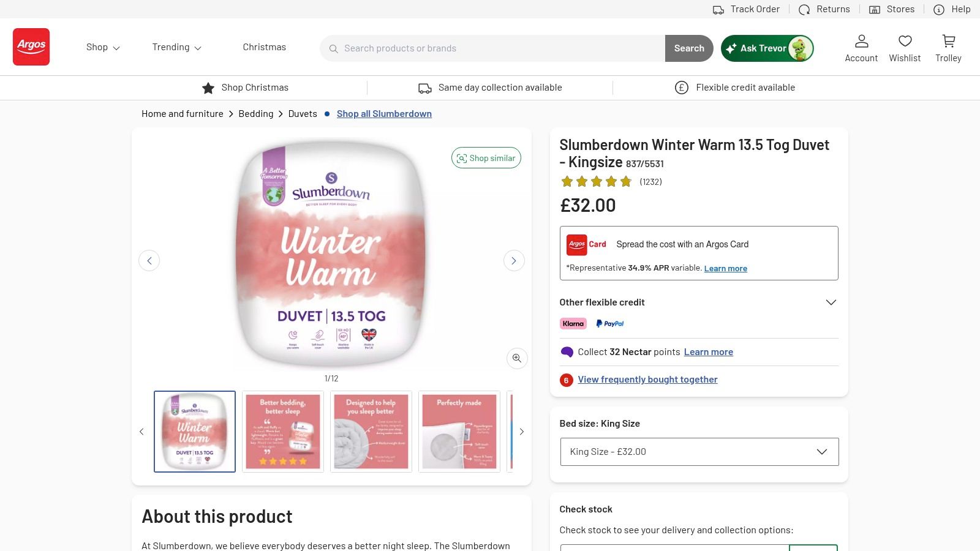980x551 pixels.
Task: Click the Argos logo
Action: (31, 47)
